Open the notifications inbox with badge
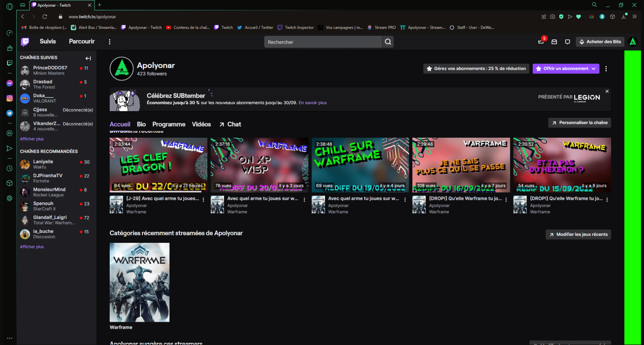This screenshot has height=345, width=644. click(x=541, y=42)
